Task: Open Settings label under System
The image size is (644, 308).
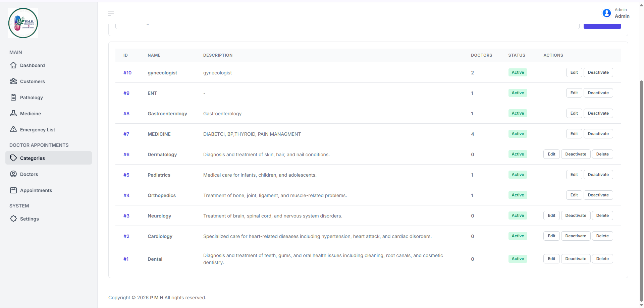Action: pyautogui.click(x=30, y=219)
